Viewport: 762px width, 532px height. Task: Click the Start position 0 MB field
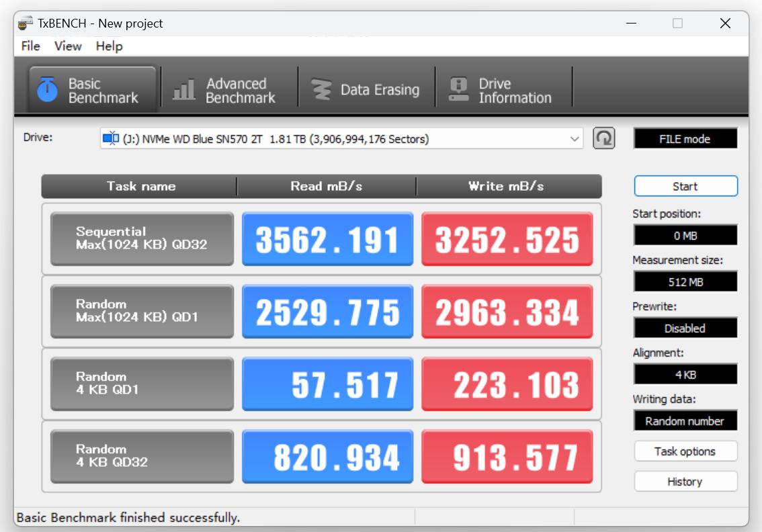tap(685, 235)
